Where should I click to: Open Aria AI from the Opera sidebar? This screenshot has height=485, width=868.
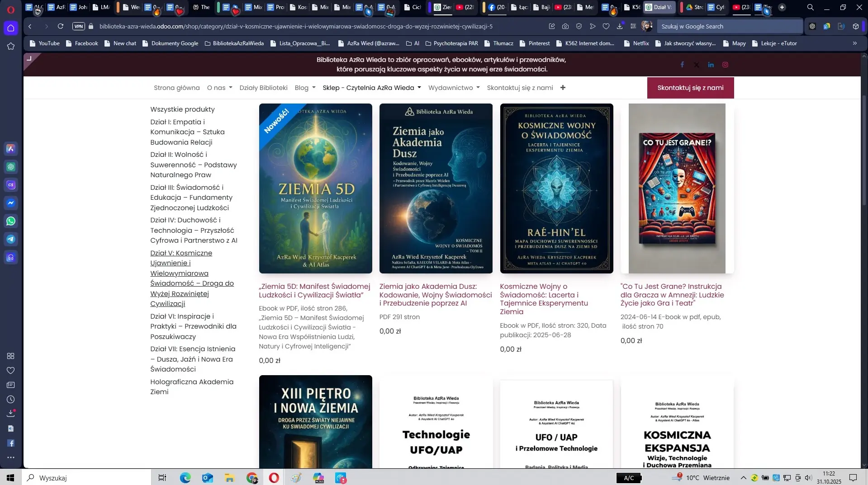pos(11,149)
